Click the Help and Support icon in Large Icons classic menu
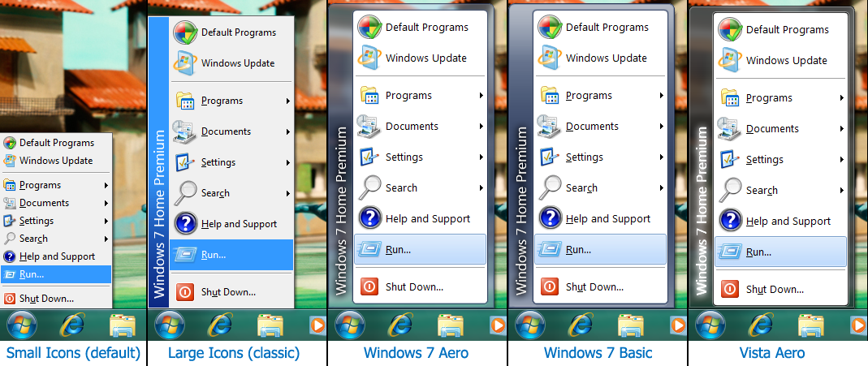868x366 pixels. 185,224
